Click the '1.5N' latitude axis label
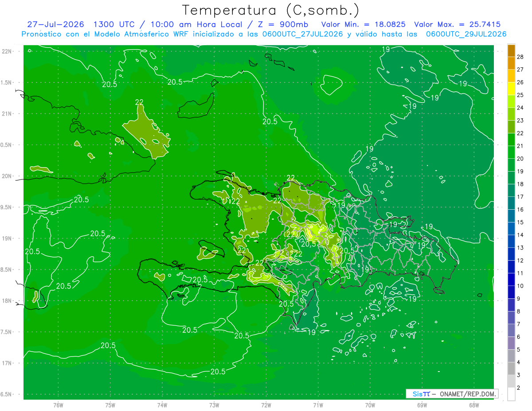The height and width of the screenshot is (411, 532). point(7,82)
